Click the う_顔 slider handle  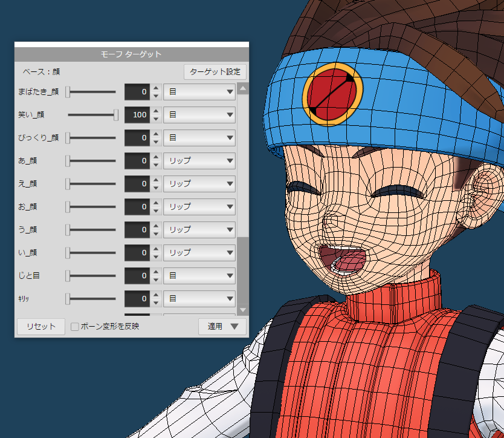pyautogui.click(x=68, y=230)
